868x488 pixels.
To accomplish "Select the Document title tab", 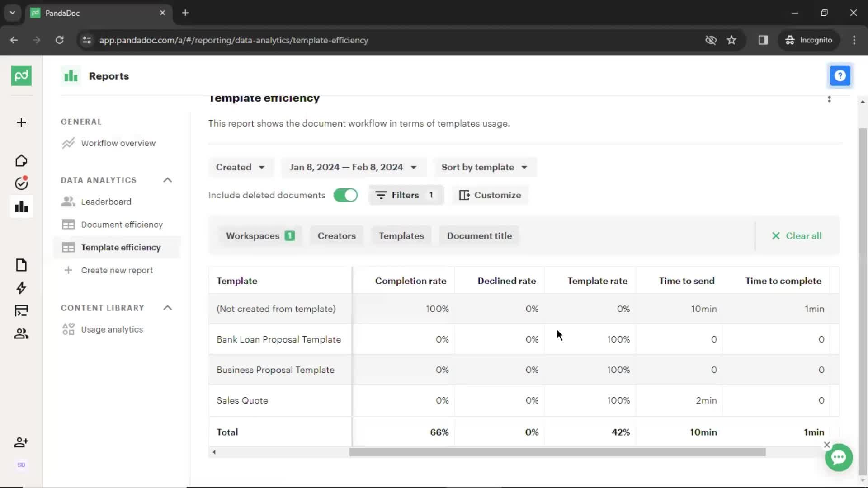I will pos(479,235).
